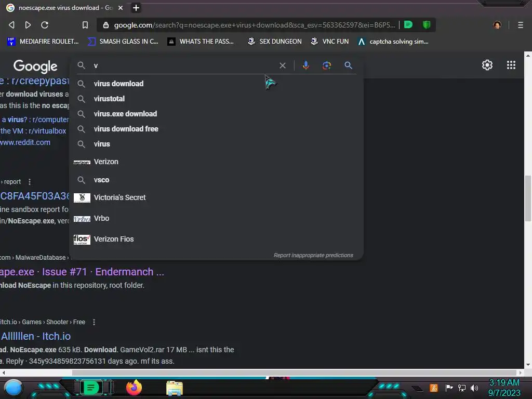This screenshot has width=532, height=399.
Task: Click Report inappropriate predictions
Action: (313, 255)
